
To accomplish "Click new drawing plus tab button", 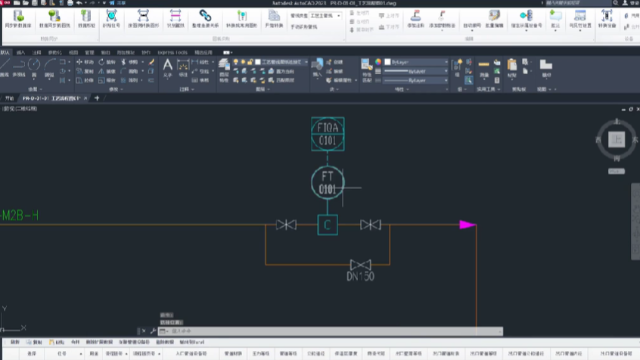I will coord(97,98).
